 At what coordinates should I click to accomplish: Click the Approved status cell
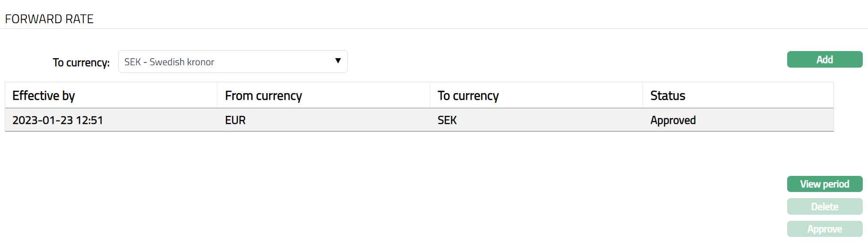pos(673,120)
